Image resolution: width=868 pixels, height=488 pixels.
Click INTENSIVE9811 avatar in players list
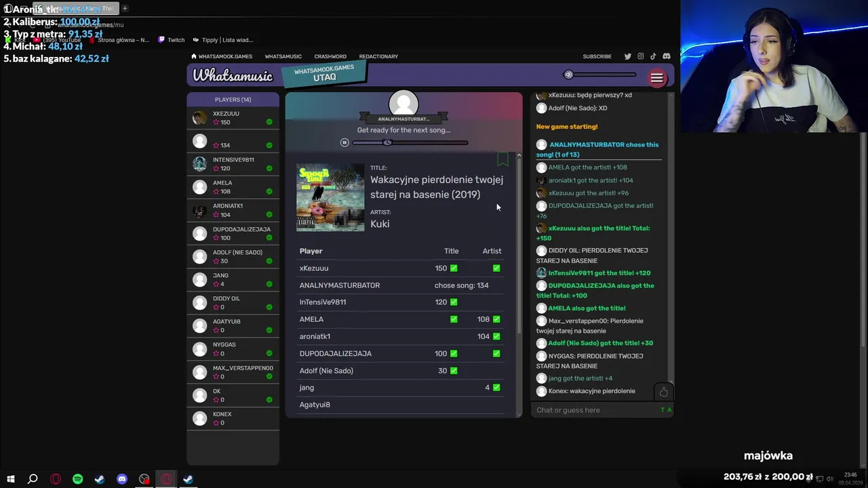(x=199, y=164)
